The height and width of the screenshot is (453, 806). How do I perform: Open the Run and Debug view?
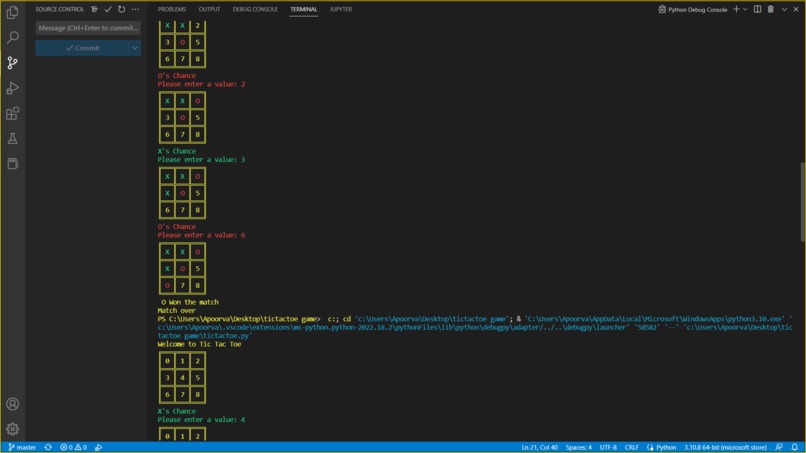(x=12, y=88)
